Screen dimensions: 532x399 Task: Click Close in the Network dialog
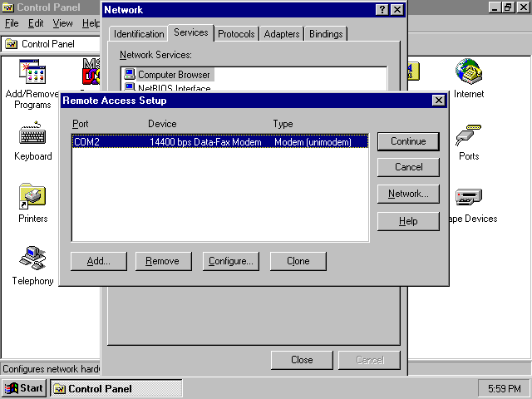[302, 360]
